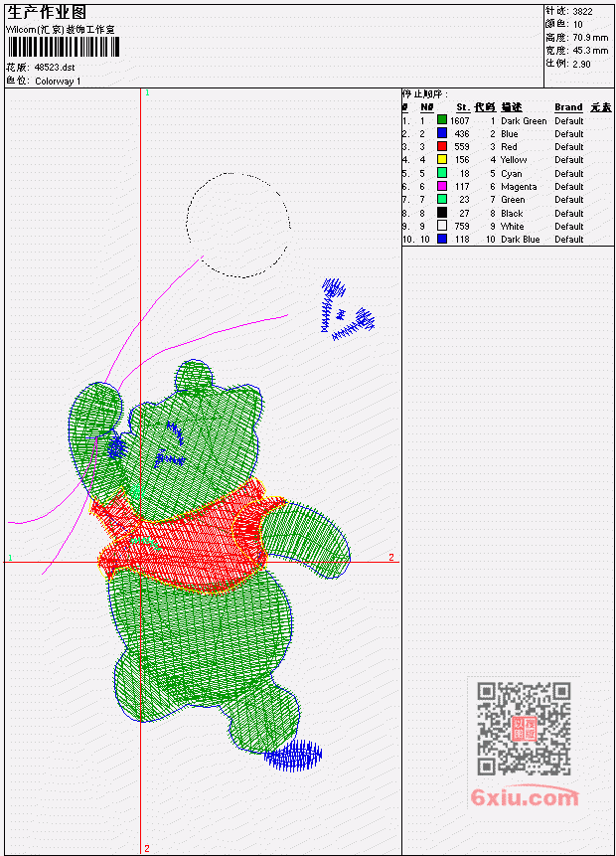Click the '停止顺序' heading

coord(425,93)
